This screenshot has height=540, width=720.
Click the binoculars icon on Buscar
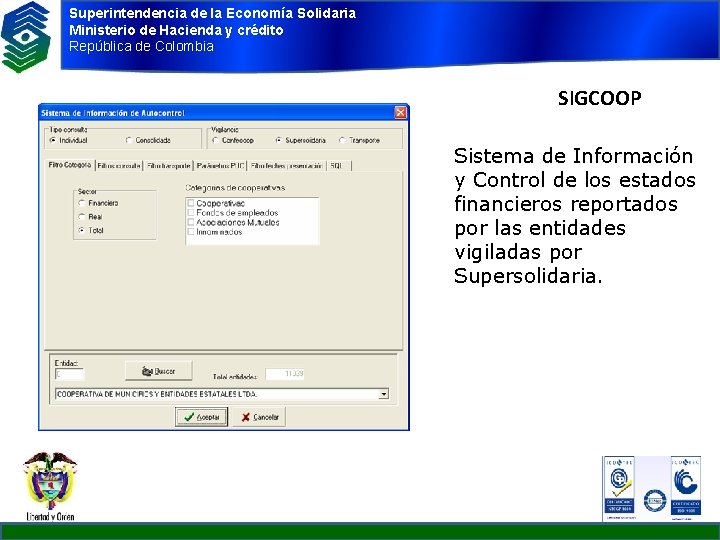point(146,371)
